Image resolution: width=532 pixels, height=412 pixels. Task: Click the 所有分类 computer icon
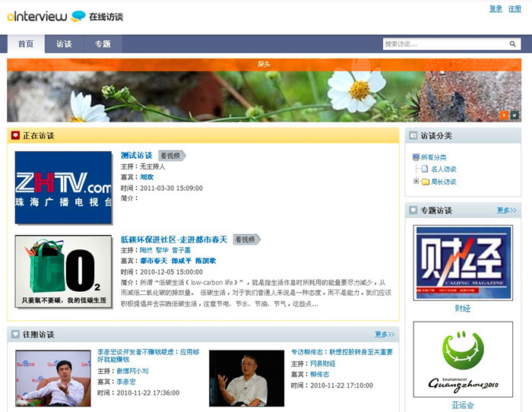coord(416,157)
